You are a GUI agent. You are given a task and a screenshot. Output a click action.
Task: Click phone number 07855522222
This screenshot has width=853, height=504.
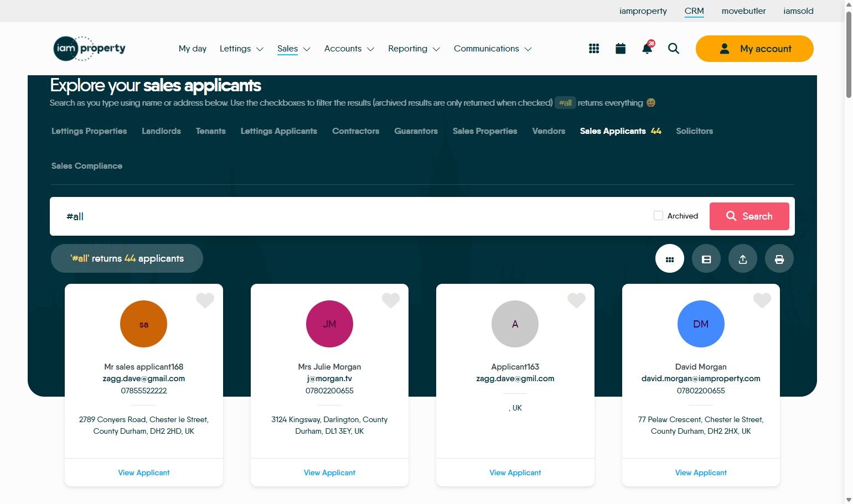144,391
